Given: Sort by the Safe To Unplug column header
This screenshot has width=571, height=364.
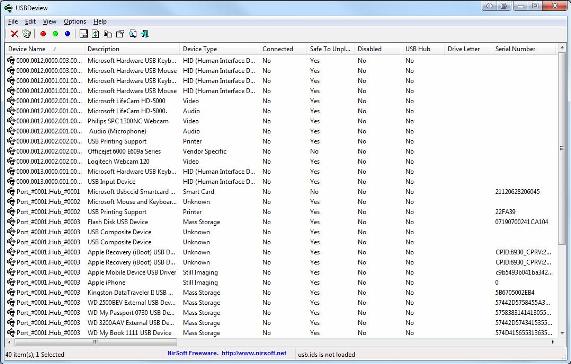Looking at the screenshot, I should [331, 49].
